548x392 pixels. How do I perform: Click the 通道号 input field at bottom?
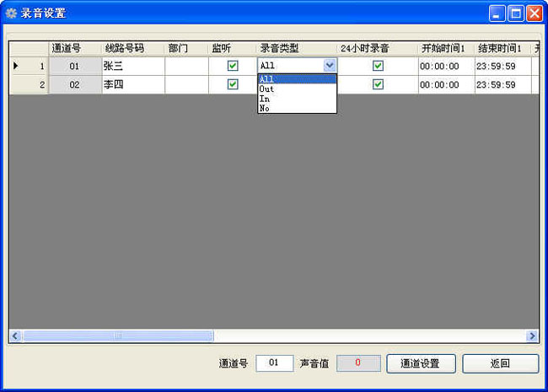point(274,363)
